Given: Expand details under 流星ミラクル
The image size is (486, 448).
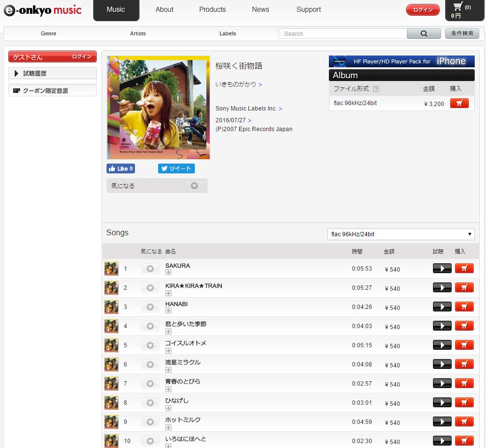Looking at the screenshot, I should 168,370.
